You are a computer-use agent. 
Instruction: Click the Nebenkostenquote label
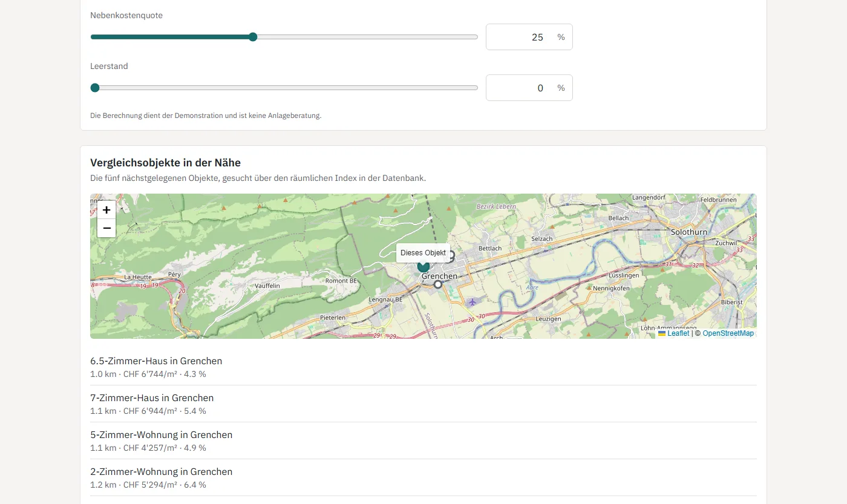tap(126, 15)
